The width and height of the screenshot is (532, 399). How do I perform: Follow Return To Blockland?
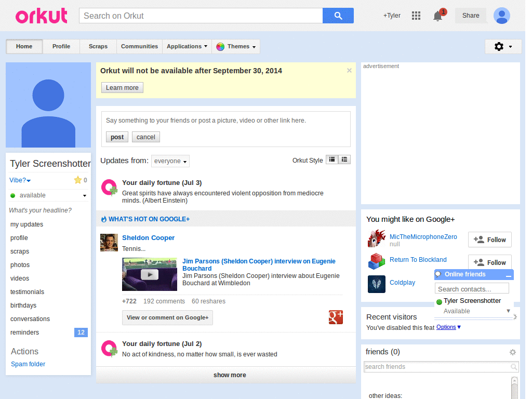click(489, 262)
